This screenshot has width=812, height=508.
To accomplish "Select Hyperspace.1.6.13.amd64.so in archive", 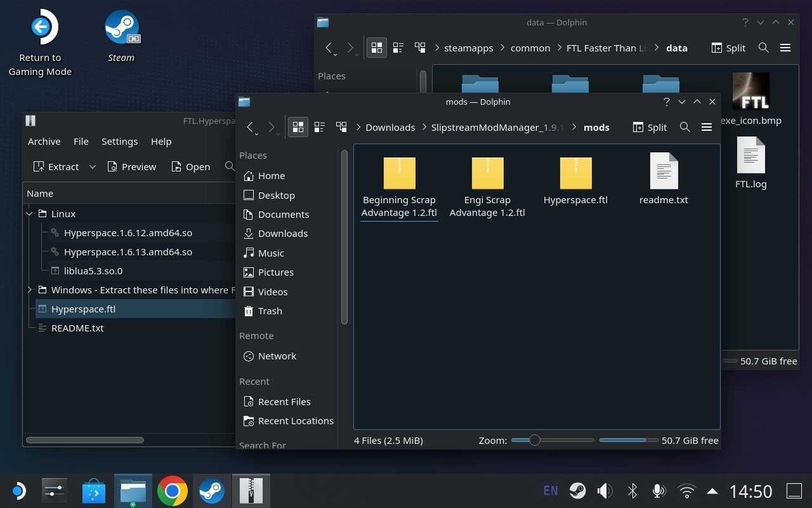I will coord(128,252).
